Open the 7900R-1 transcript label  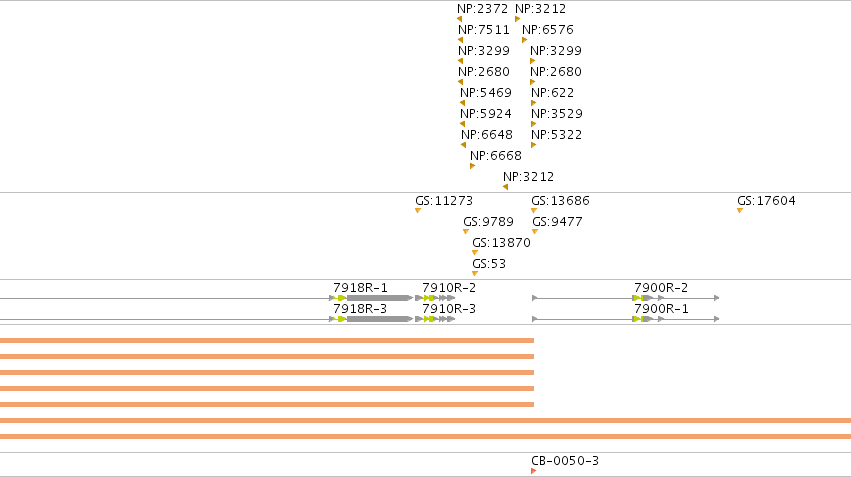pos(662,309)
